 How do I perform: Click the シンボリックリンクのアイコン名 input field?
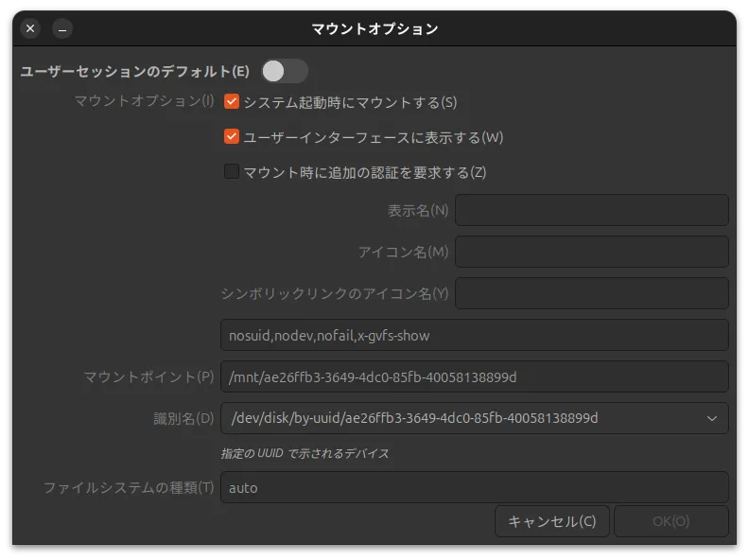[x=592, y=293]
